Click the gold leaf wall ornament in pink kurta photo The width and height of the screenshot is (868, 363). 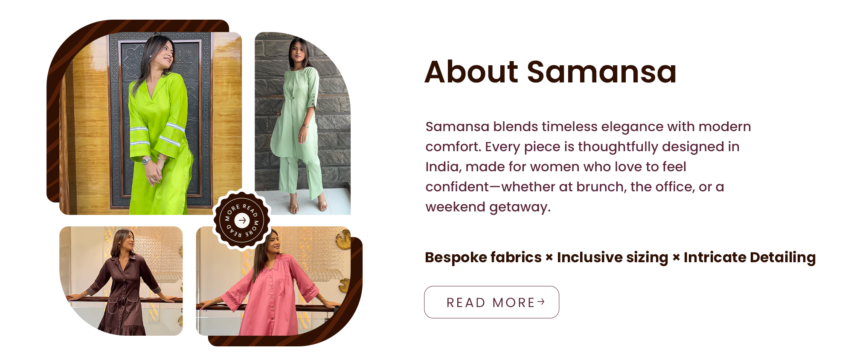click(343, 240)
